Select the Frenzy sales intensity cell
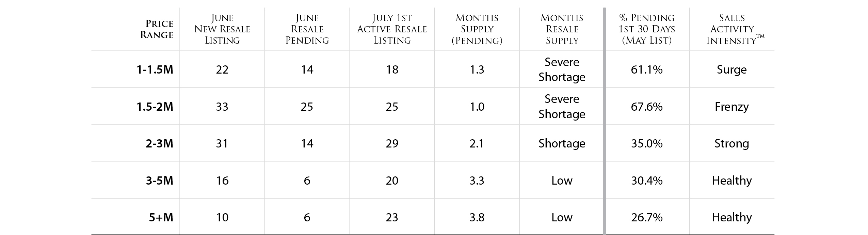This screenshot has height=235, width=868. click(732, 107)
